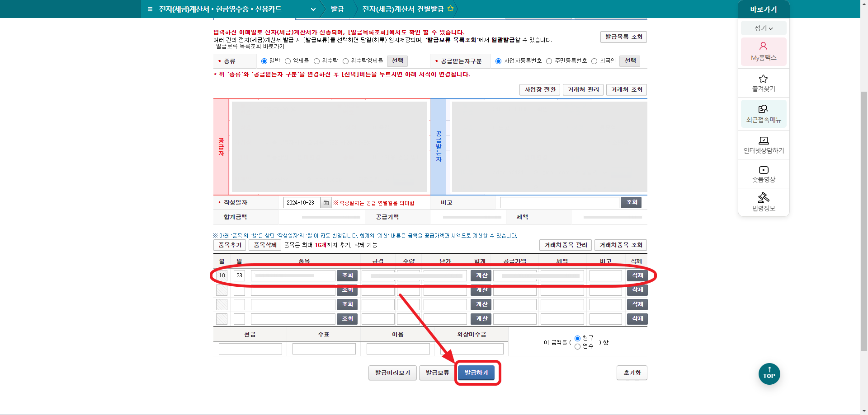Focus the 비고 text field
Image resolution: width=868 pixels, height=415 pixels.
[559, 202]
